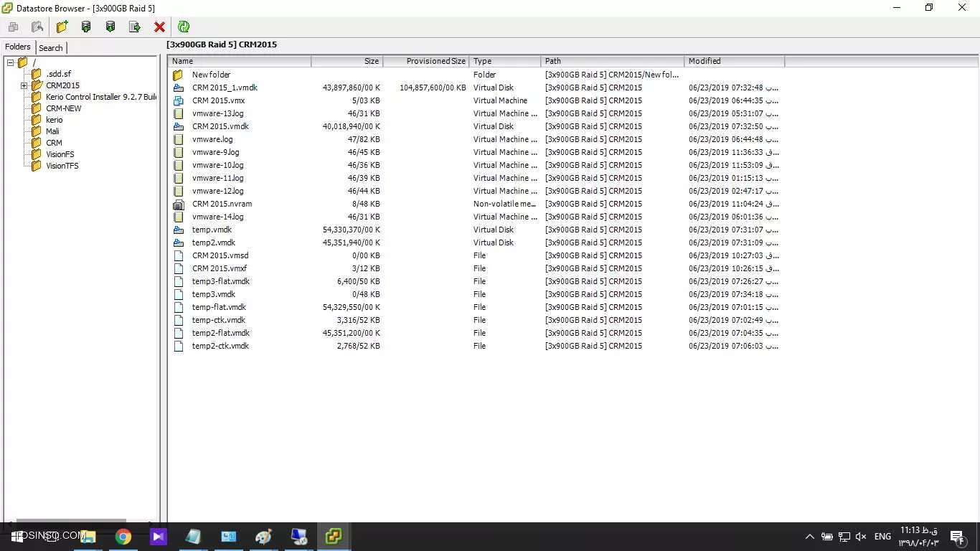The image size is (980, 551).
Task: Show hidden system tray icons chevron
Action: (x=810, y=537)
